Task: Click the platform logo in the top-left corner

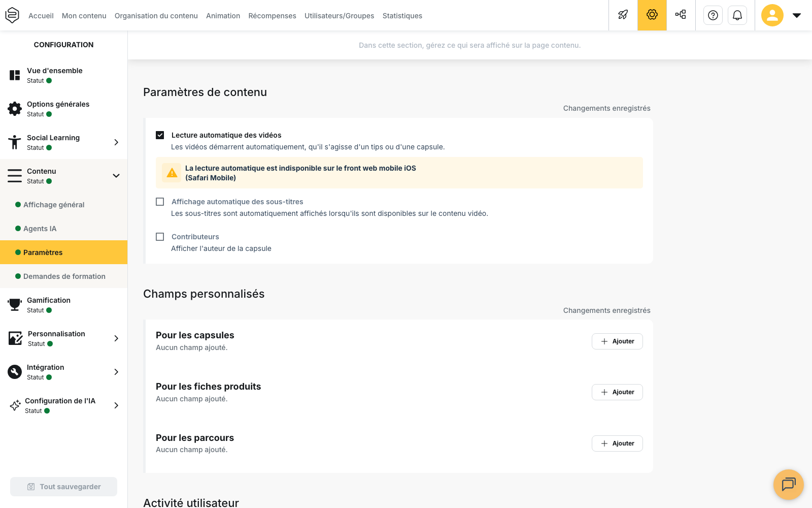Action: tap(12, 15)
